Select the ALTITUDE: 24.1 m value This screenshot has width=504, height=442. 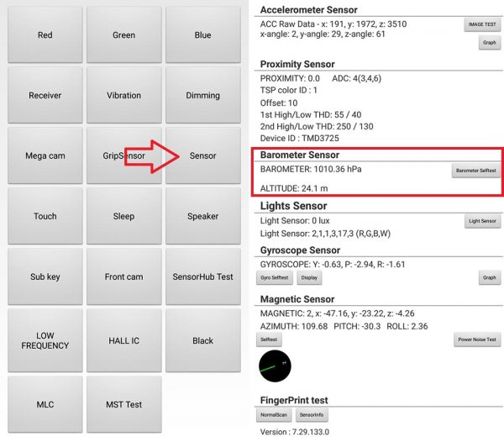pos(294,188)
